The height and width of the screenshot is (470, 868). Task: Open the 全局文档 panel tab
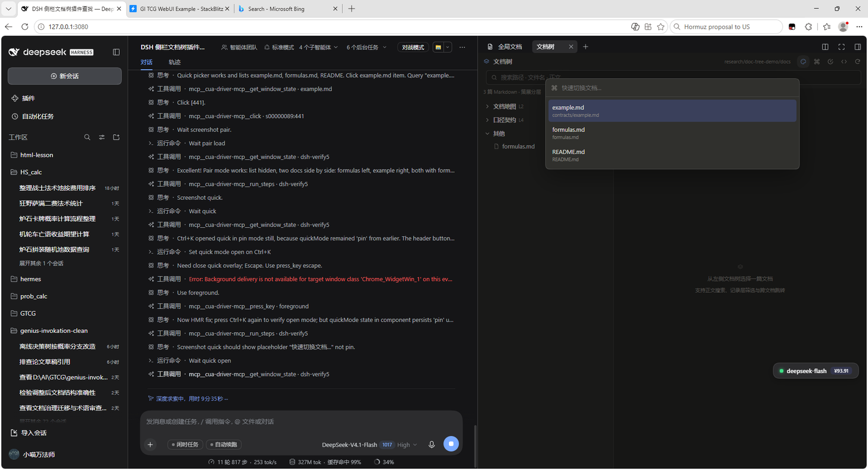point(505,47)
